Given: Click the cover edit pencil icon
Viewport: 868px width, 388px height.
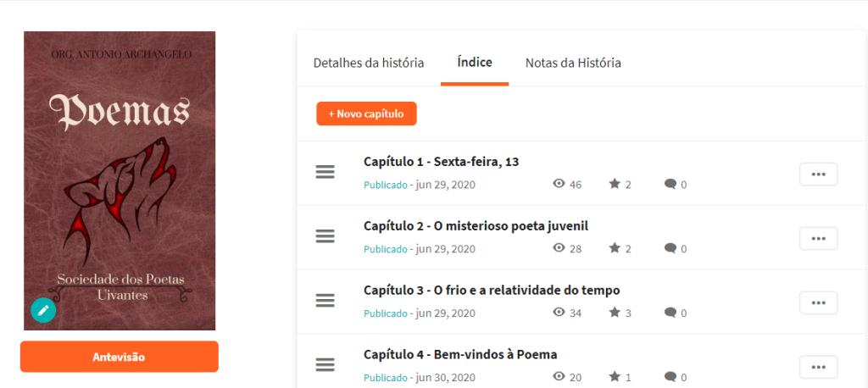Looking at the screenshot, I should pos(43,310).
